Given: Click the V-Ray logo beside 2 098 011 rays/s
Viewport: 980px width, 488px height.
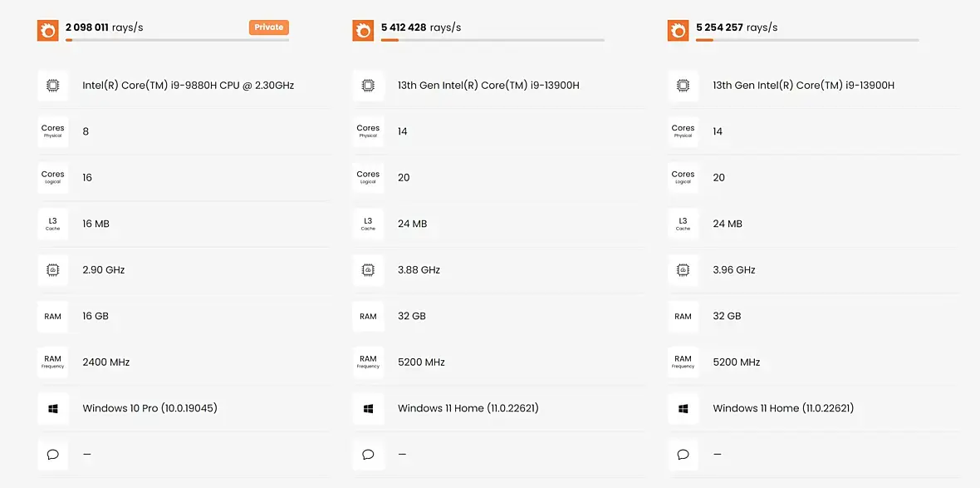Looking at the screenshot, I should pyautogui.click(x=47, y=31).
